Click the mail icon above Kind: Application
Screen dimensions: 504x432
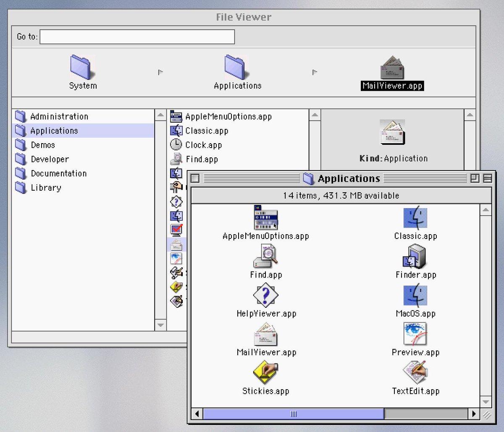point(392,132)
